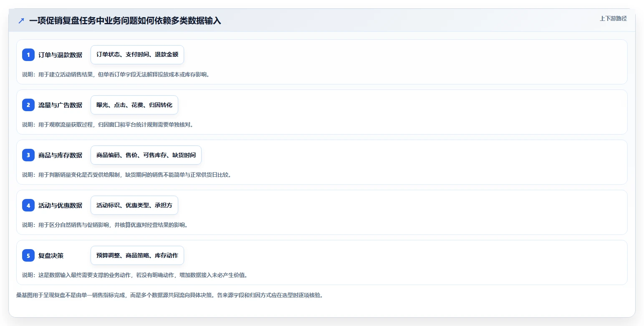Viewport: 644px width, 326px height.
Task: Click the note starting 说明：用于建立活动销售结果
Action: (x=116, y=74)
